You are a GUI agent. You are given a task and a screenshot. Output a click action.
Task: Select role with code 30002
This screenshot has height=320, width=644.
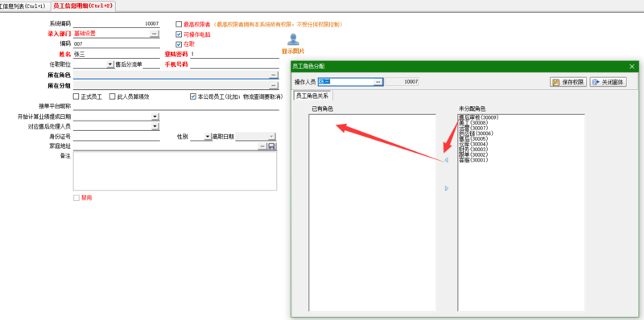[473, 154]
